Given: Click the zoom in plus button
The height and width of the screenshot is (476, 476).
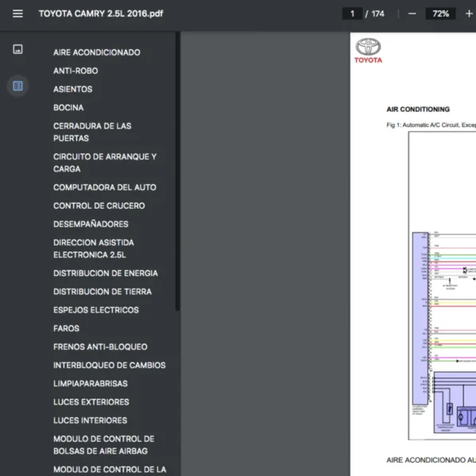Looking at the screenshot, I should [469, 13].
